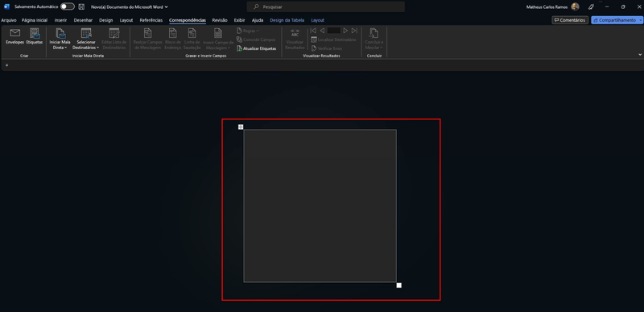This screenshot has width=644, height=312.
Task: Customize Quick Access Toolbar arrow
Action: coord(6,65)
